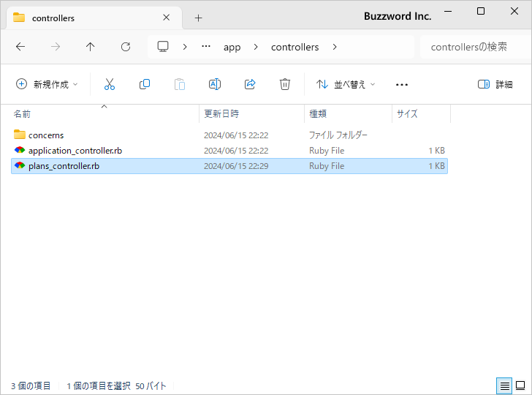Focus the controllersの検索 search box

pos(475,47)
